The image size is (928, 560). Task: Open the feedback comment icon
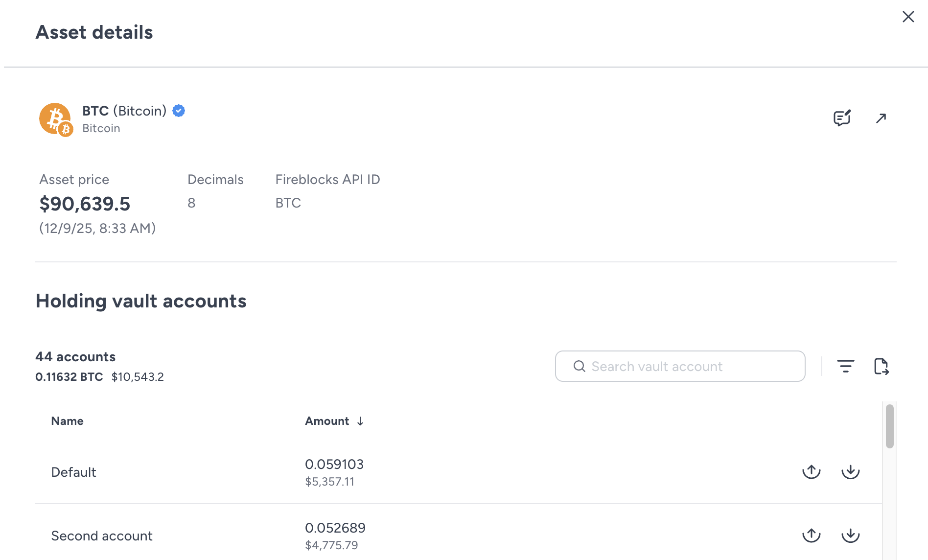point(842,118)
